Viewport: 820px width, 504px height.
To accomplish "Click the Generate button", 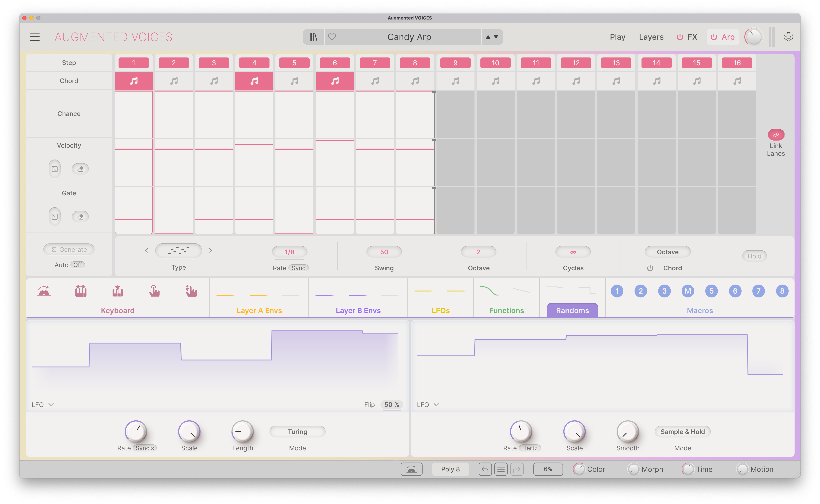I will [69, 249].
